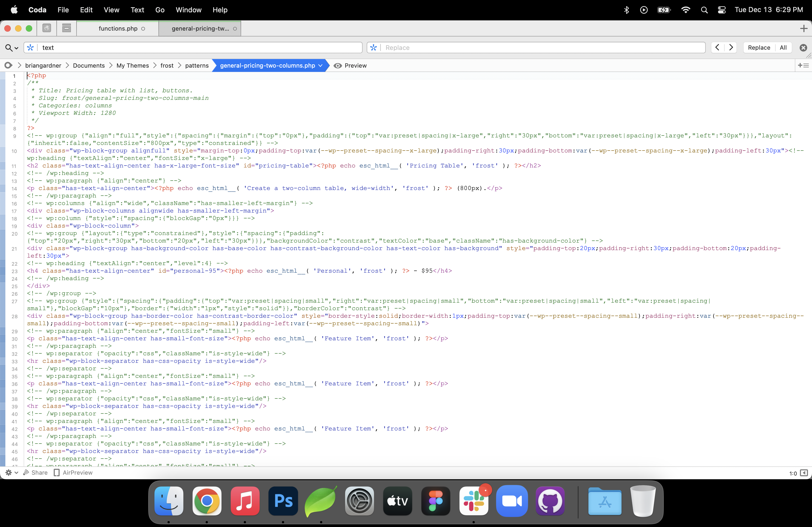Open the gear settings icon in the status bar
This screenshot has height=527, width=812.
click(8, 473)
